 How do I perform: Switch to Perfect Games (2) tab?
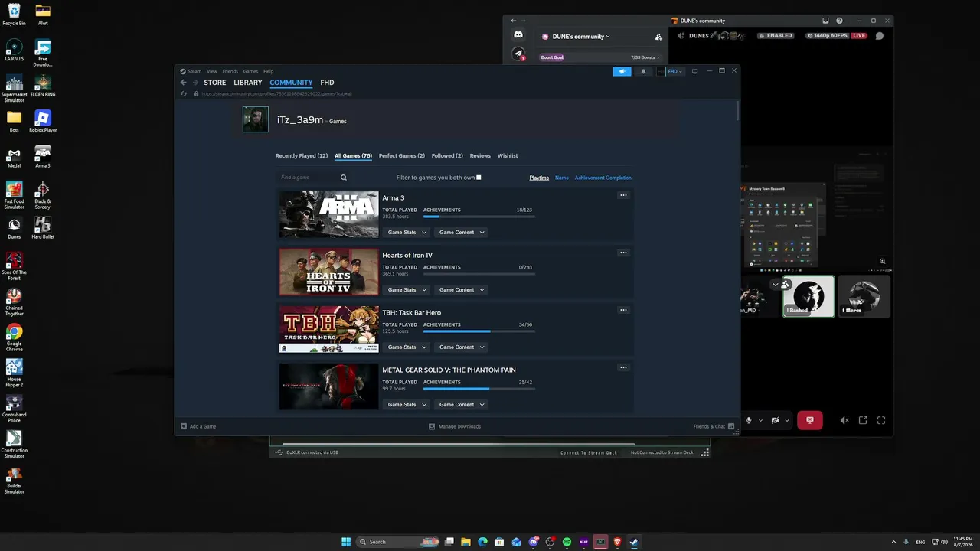[x=402, y=156]
